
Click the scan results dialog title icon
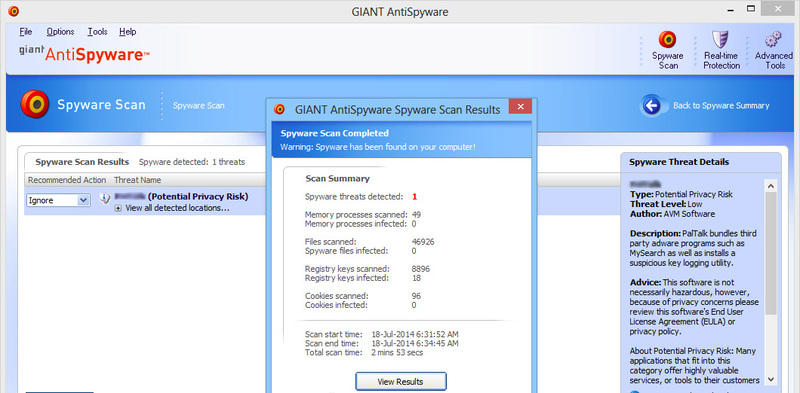[279, 109]
